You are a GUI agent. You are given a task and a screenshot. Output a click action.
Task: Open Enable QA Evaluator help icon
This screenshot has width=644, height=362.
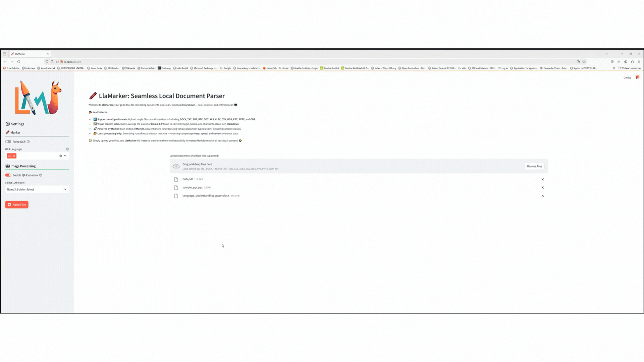[x=41, y=175]
